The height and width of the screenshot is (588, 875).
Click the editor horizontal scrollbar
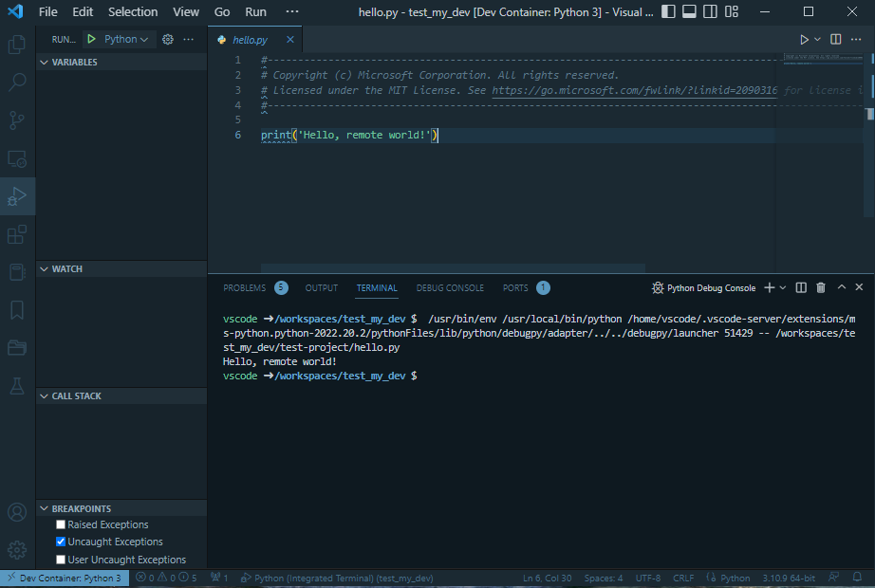pyautogui.click(x=453, y=268)
